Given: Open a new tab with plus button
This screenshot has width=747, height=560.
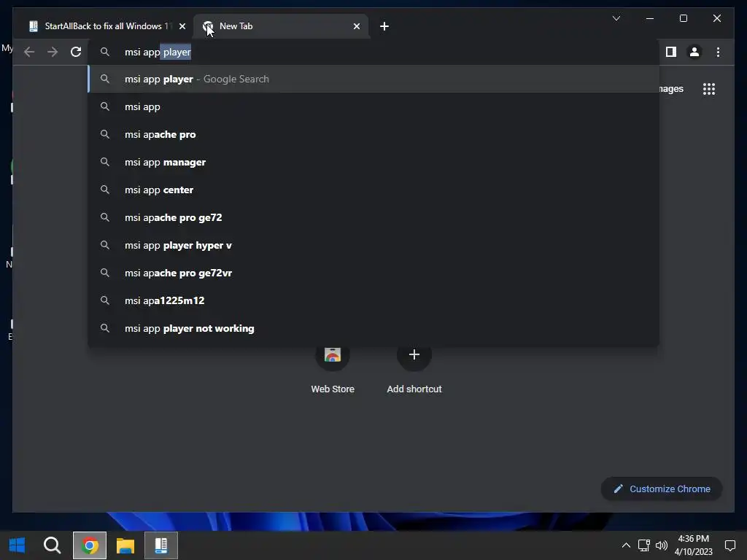Looking at the screenshot, I should (384, 26).
